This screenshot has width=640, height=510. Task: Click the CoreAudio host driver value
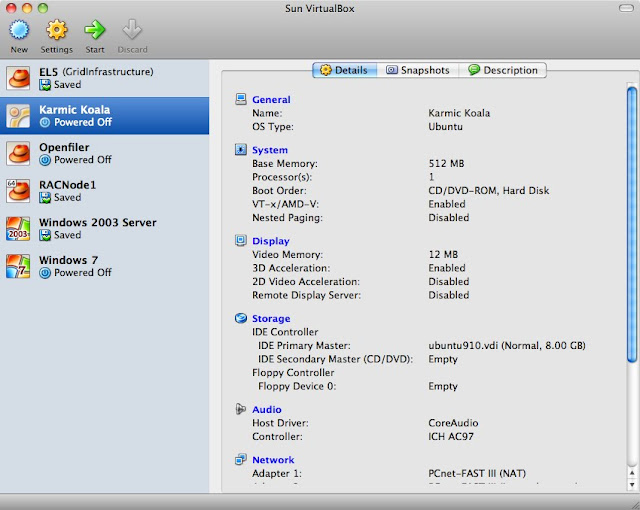click(x=453, y=423)
